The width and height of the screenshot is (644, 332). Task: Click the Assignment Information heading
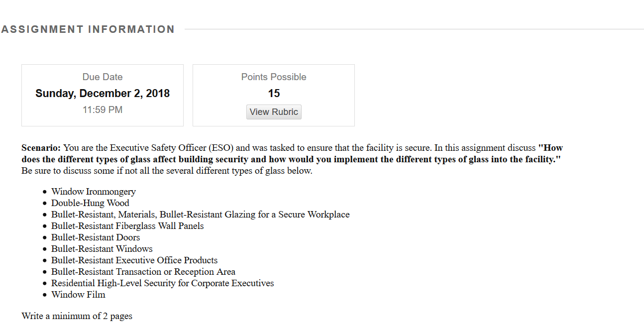coord(88,29)
